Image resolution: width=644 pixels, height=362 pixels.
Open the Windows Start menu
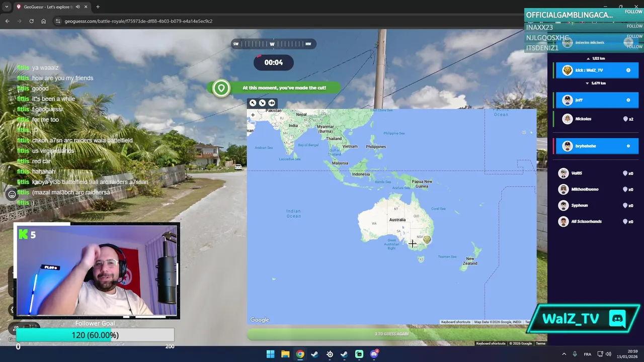(270, 354)
